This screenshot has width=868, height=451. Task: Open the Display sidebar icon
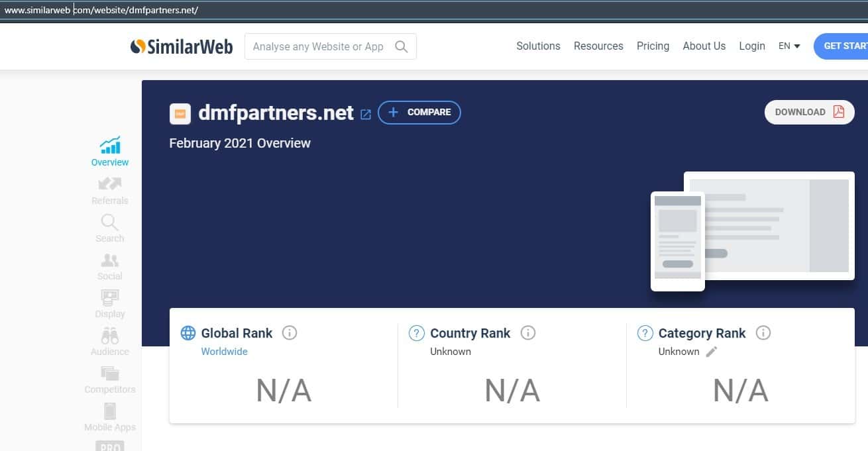tap(110, 298)
